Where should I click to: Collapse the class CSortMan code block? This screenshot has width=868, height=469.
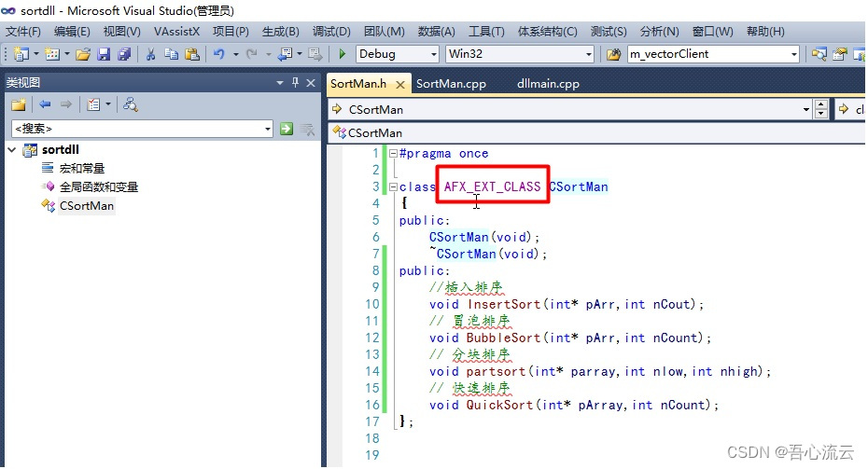pyautogui.click(x=393, y=186)
